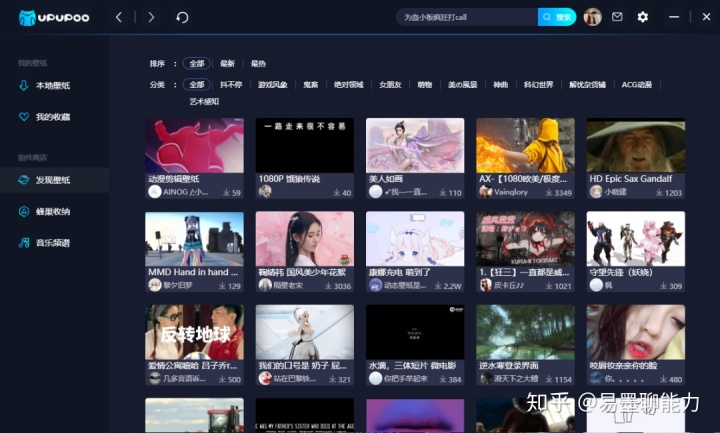Open 本地壁纸 in the sidebar

(53, 85)
